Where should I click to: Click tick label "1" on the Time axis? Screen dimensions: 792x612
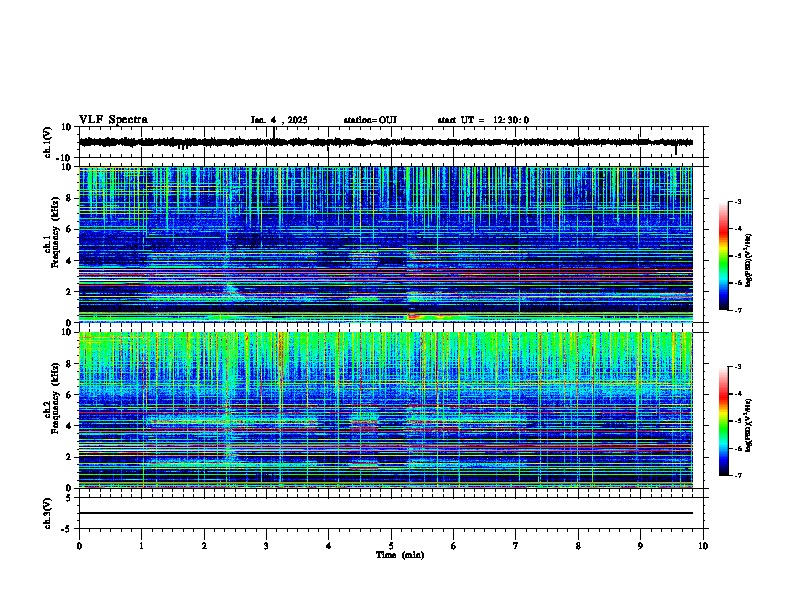click(141, 546)
